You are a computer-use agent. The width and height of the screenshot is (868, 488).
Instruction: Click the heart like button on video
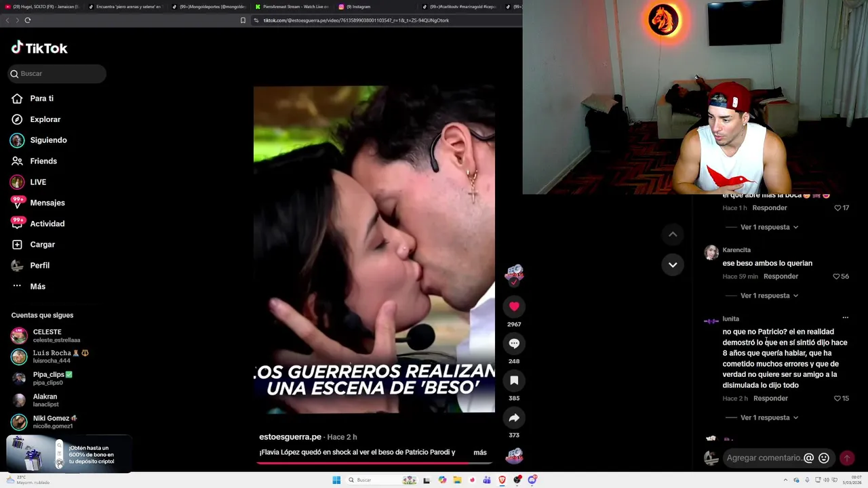pyautogui.click(x=514, y=306)
